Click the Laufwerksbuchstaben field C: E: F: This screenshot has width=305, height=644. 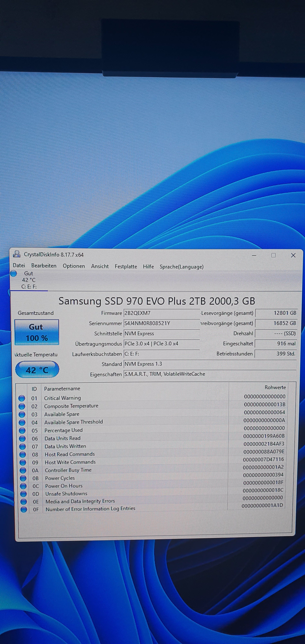[162, 354]
